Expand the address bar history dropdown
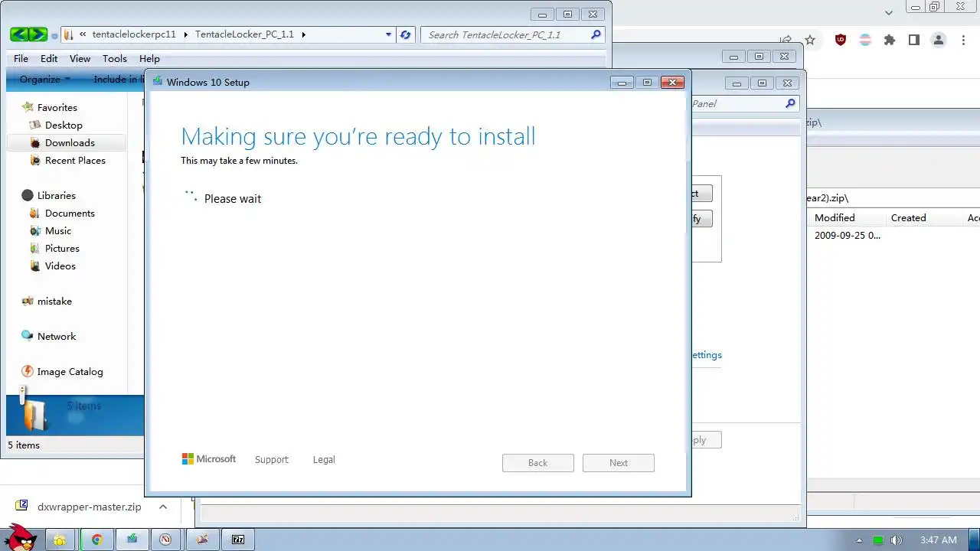980x551 pixels. [x=389, y=34]
